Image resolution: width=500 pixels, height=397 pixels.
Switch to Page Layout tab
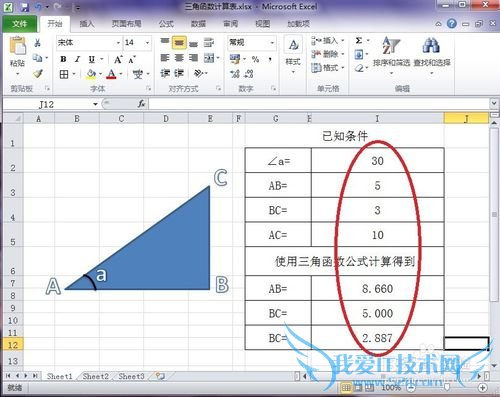[x=126, y=24]
